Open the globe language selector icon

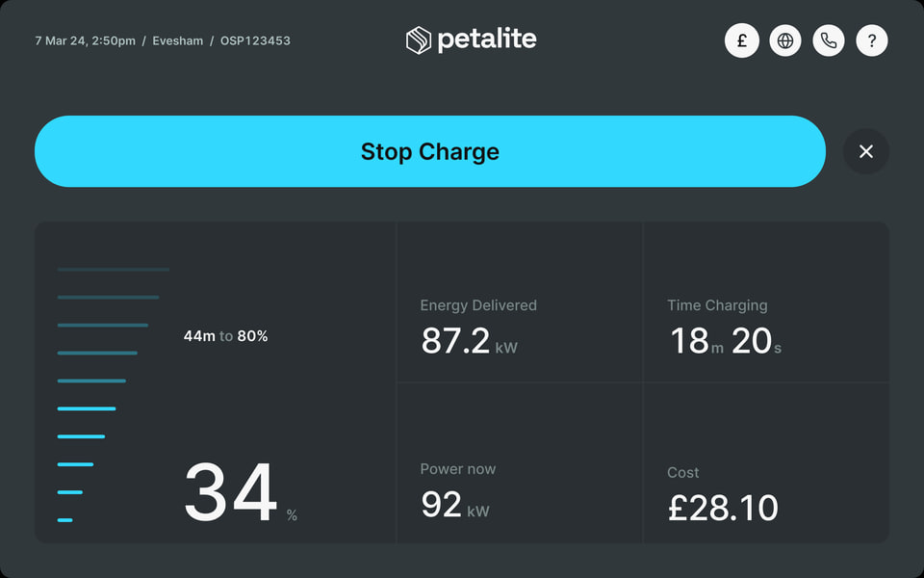[785, 40]
